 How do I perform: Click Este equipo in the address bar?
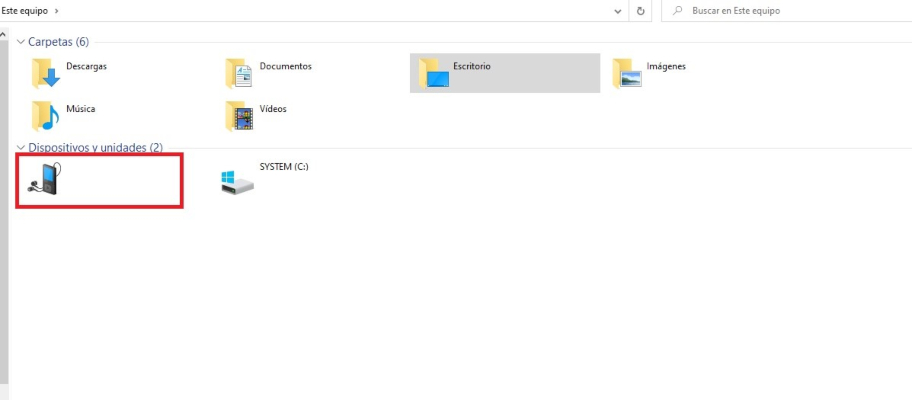[x=24, y=11]
